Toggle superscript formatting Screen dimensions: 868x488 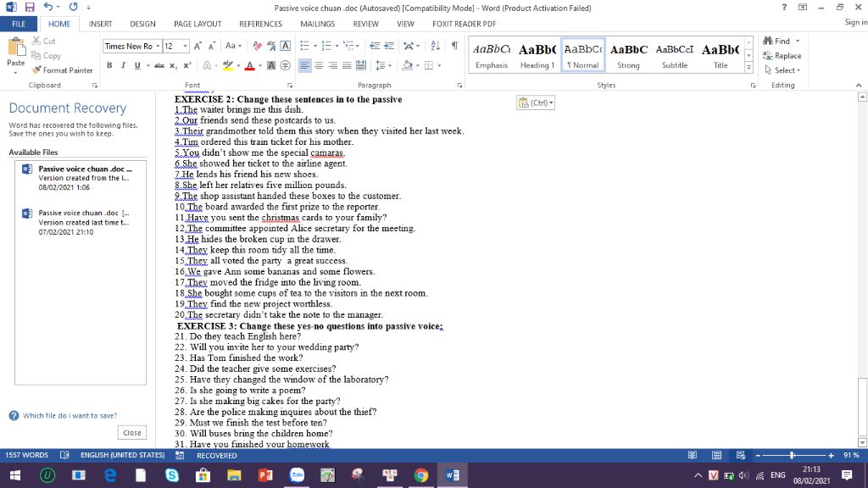pos(187,65)
